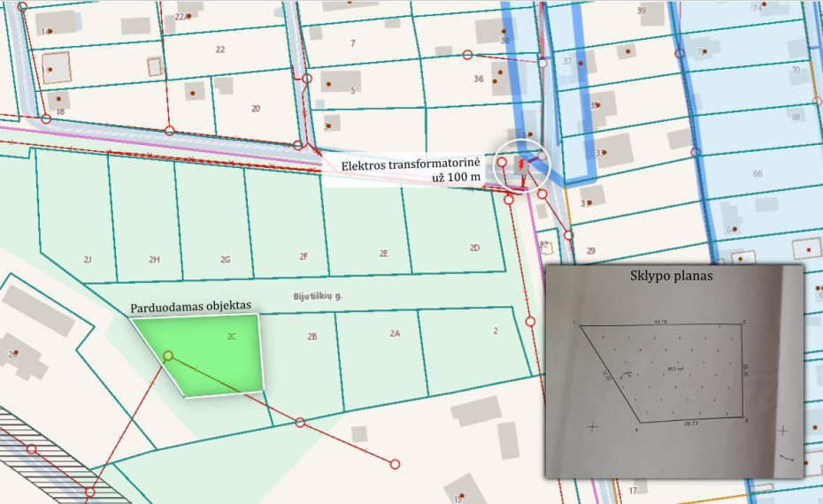Screen dimensions: 823x504
Task: Click the 42.76 dimension on the plot plan
Action: click(660, 322)
